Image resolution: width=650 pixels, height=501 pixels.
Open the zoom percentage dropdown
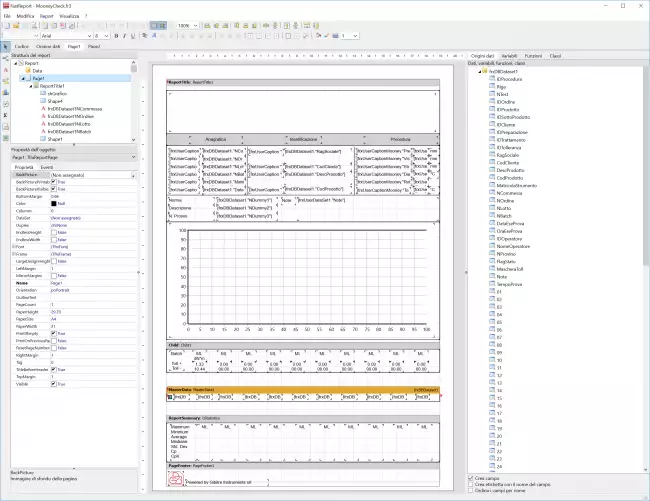tap(196, 25)
